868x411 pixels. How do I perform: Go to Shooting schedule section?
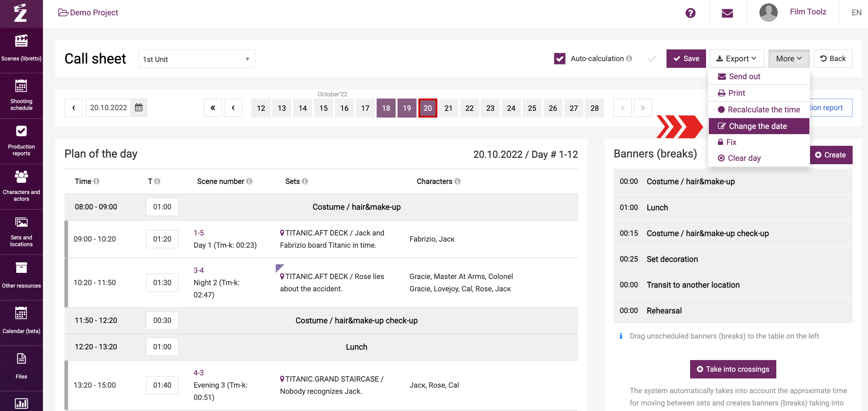tap(21, 95)
